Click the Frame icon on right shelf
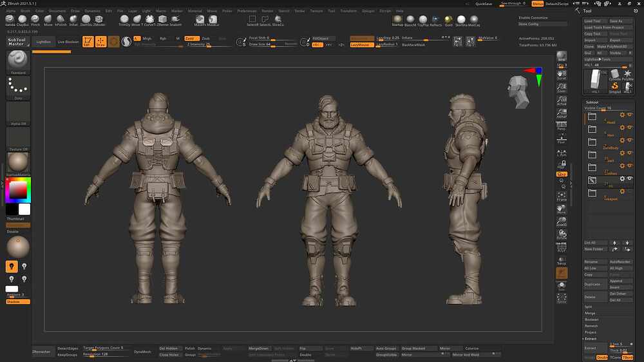Viewport: 644px width, 362px height. pos(562,196)
